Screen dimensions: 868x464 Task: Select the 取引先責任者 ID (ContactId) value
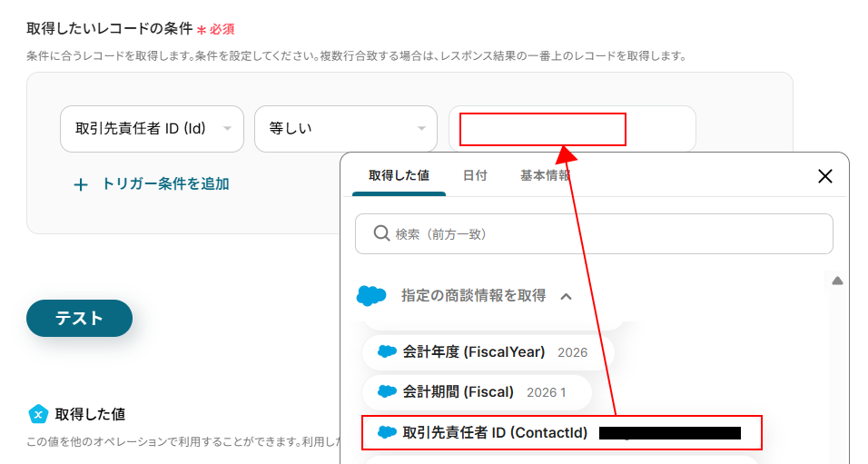click(562, 432)
